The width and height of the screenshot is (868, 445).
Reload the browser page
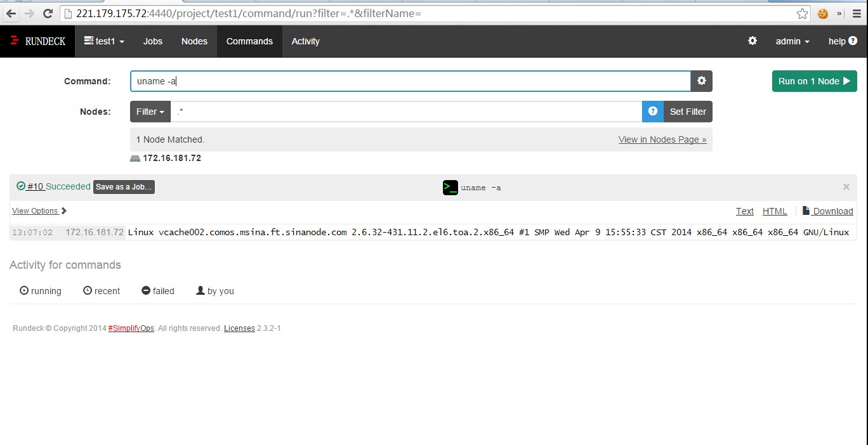[x=48, y=13]
